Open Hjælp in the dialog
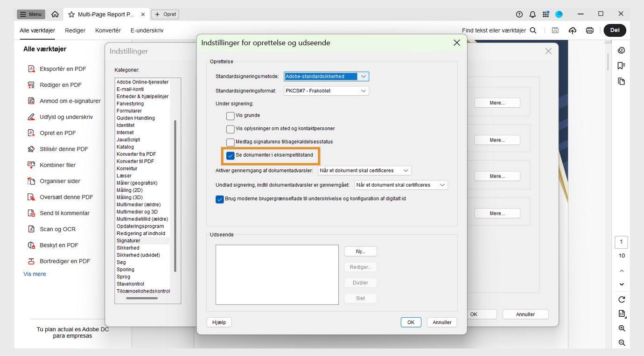644x356 pixels. 219,322
